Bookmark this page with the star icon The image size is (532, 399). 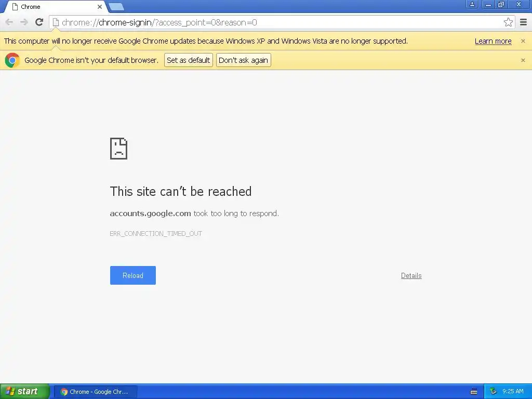pyautogui.click(x=508, y=22)
